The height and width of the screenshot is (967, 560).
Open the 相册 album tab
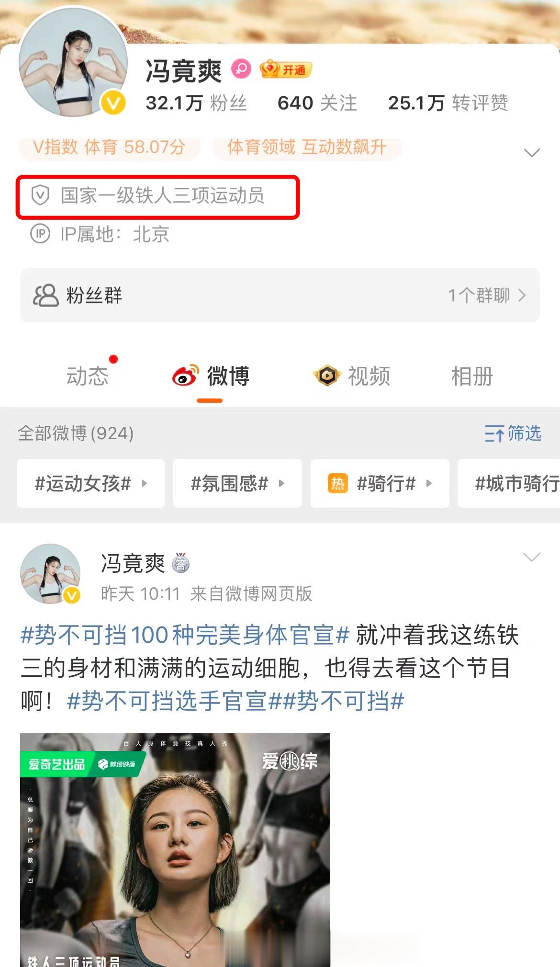[472, 376]
